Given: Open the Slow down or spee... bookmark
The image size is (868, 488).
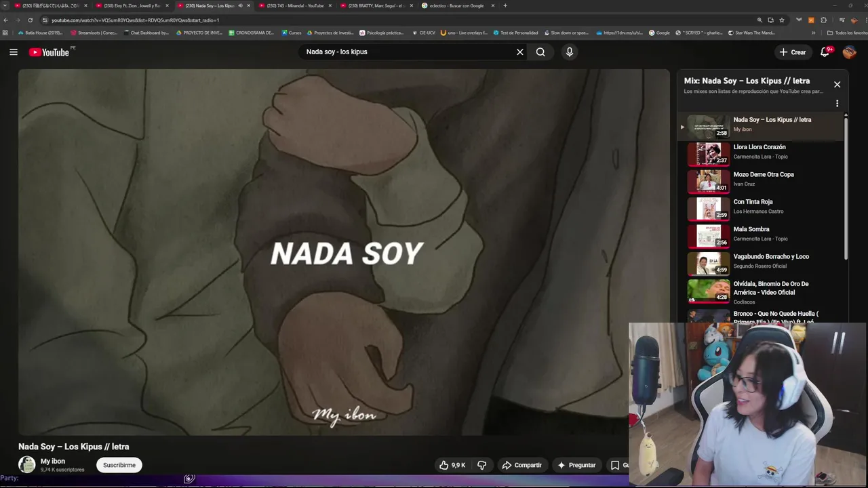Looking at the screenshot, I should click(x=566, y=33).
